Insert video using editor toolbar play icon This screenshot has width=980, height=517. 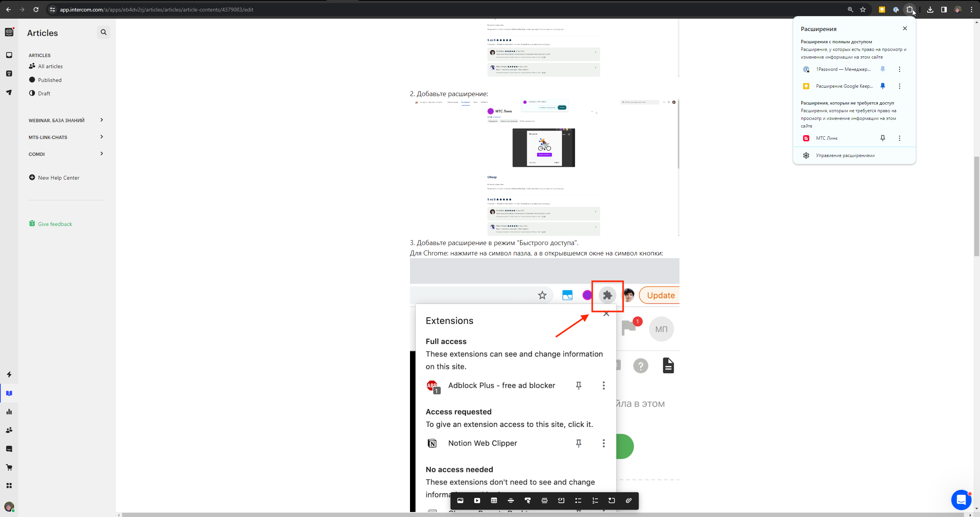coord(477,501)
